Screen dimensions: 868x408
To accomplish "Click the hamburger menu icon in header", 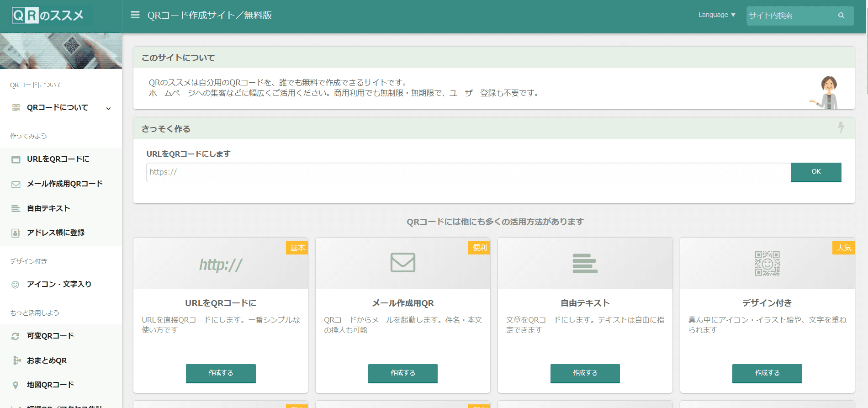I will click(135, 15).
